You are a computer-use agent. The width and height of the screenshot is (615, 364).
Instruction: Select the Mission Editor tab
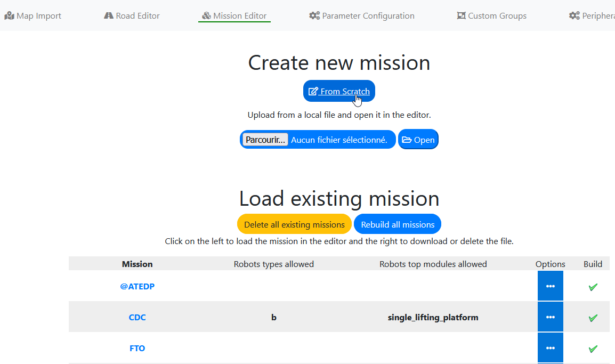coord(234,16)
